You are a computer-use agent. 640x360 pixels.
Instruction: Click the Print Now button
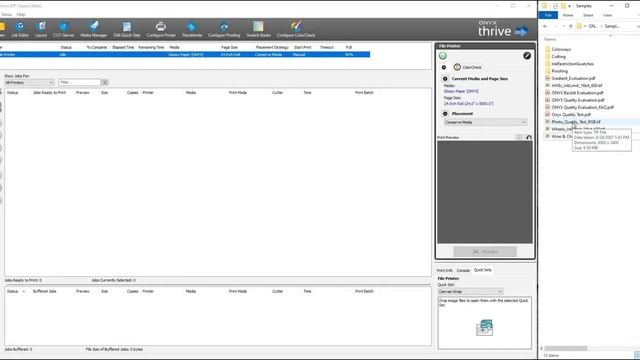(485, 252)
